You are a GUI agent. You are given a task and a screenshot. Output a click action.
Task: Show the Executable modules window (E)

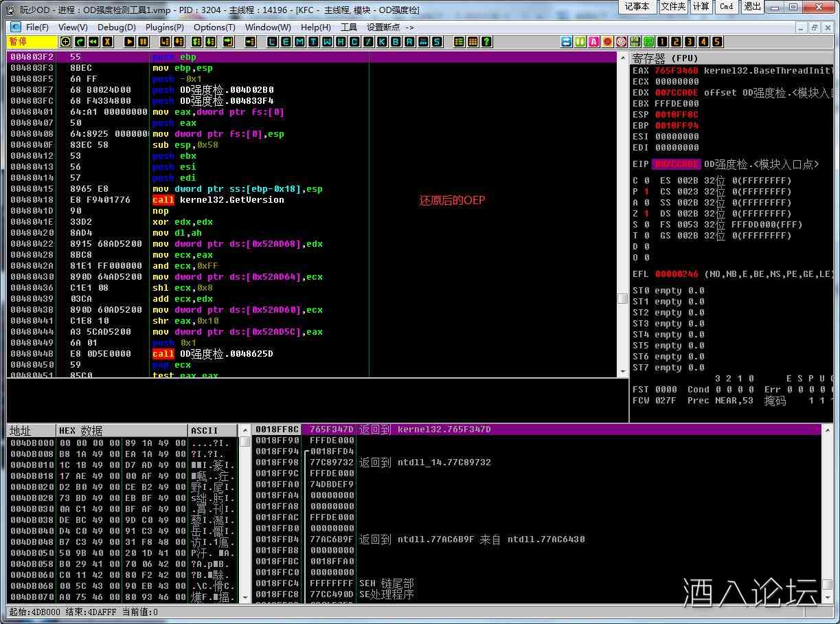coord(286,42)
